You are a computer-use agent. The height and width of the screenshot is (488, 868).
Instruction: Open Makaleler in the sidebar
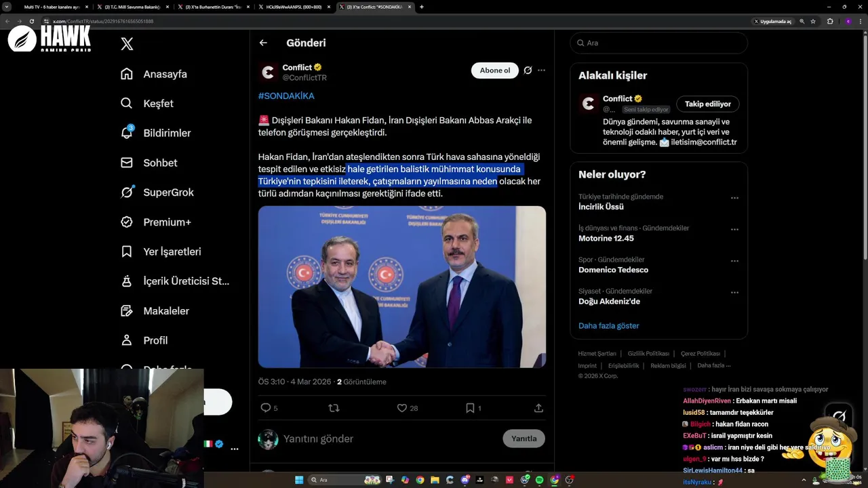pos(155,310)
